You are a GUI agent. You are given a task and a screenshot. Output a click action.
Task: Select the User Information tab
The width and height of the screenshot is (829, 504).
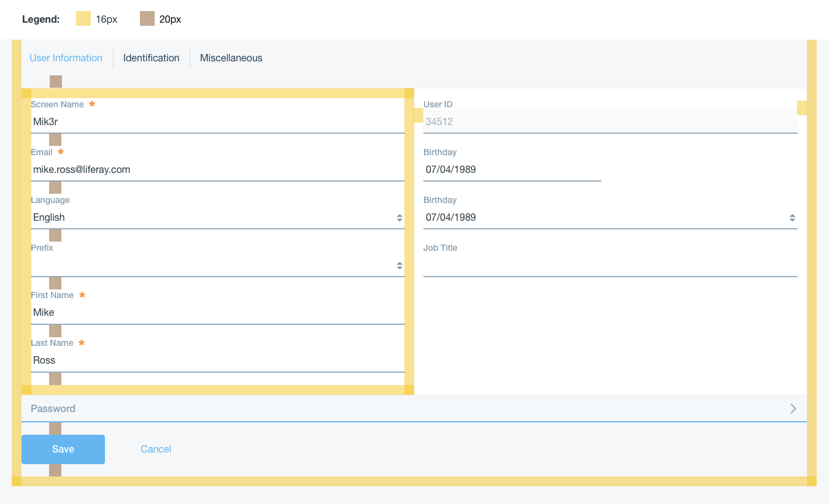click(66, 57)
